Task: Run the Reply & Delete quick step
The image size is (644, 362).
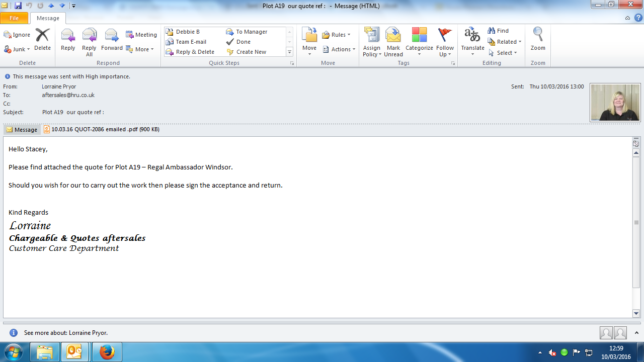Action: tap(190, 52)
